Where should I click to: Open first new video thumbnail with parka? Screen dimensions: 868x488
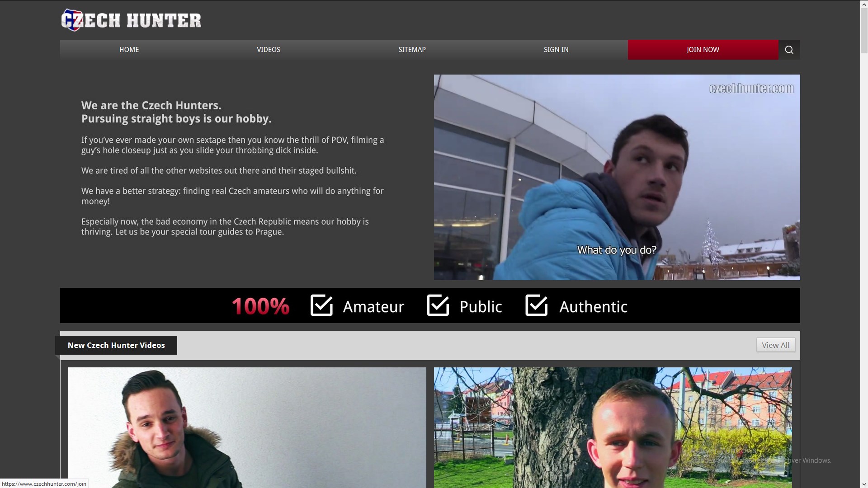tap(247, 427)
